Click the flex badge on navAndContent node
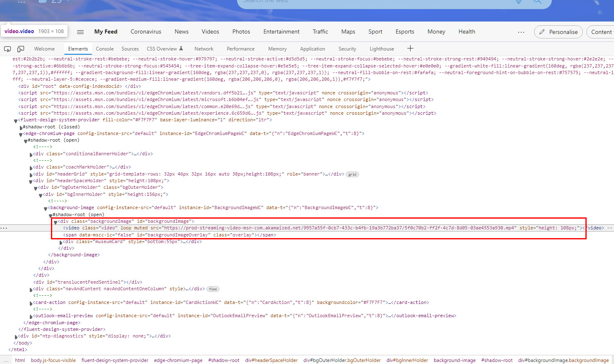Viewport: 614px width, 364px height. pos(213,289)
